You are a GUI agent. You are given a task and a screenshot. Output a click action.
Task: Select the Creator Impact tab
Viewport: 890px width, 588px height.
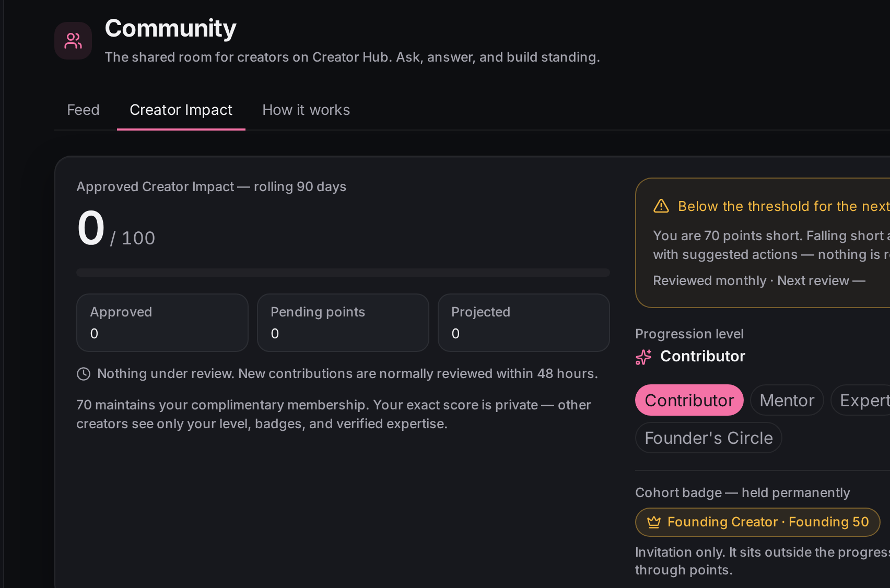coord(181,110)
